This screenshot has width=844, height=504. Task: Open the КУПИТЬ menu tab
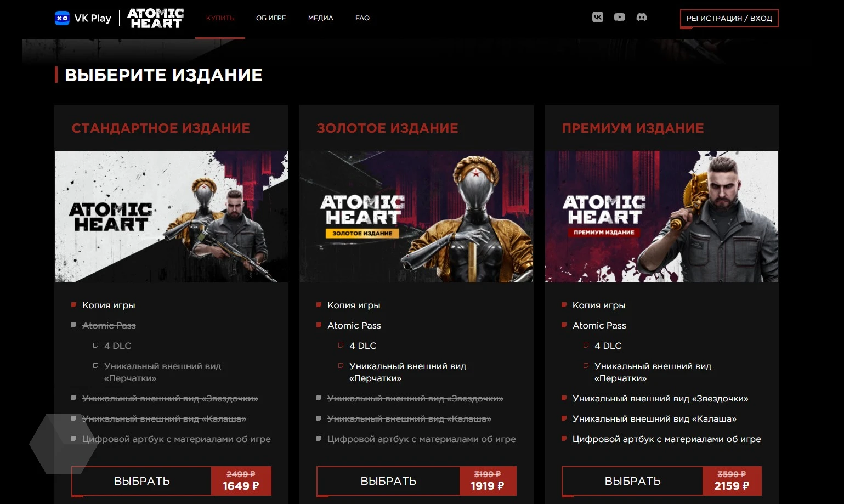tap(220, 18)
